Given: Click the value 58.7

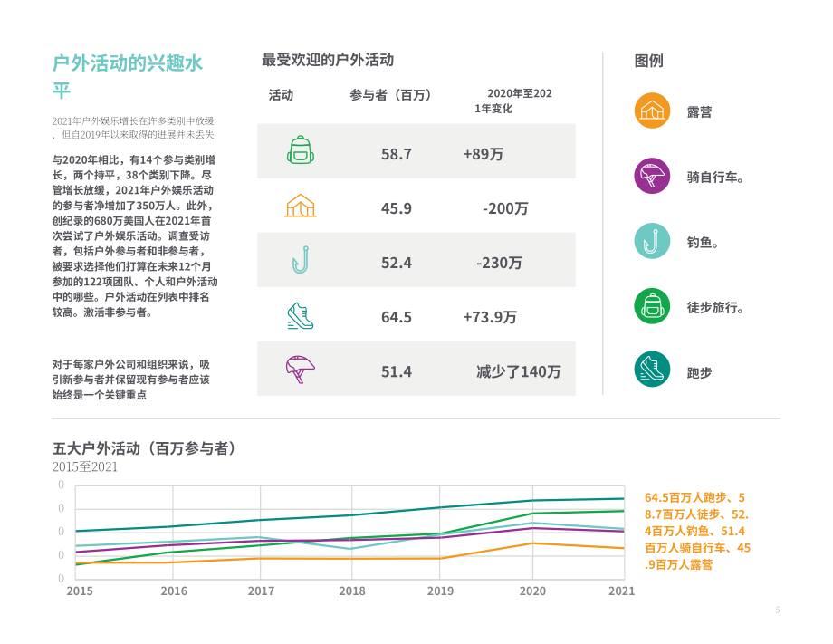Looking at the screenshot, I should pos(397,154).
